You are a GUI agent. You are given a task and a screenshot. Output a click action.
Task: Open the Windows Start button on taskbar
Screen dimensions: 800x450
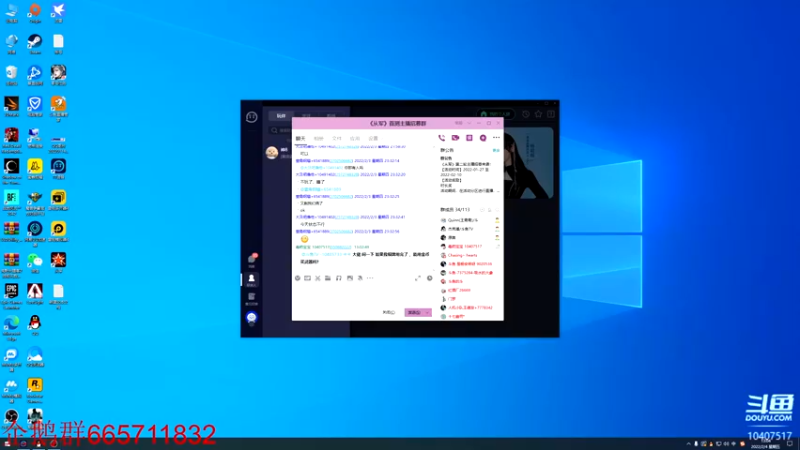point(7,444)
